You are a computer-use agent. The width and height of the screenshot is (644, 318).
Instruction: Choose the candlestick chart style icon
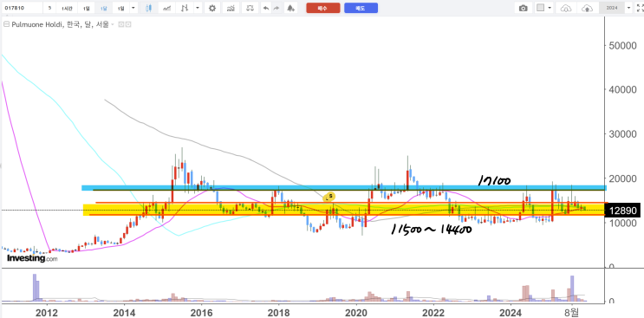(x=149, y=8)
